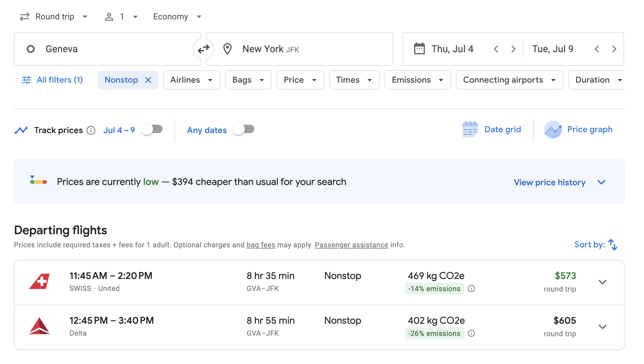644x364 pixels.
Task: Turn on Any dates tracking toggle
Action: tap(244, 129)
